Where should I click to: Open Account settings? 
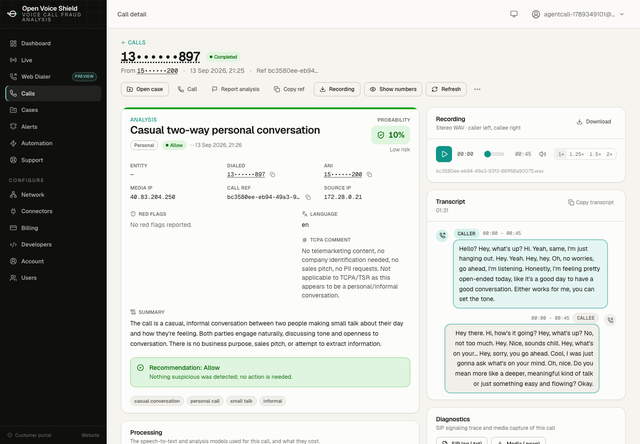click(53, 261)
